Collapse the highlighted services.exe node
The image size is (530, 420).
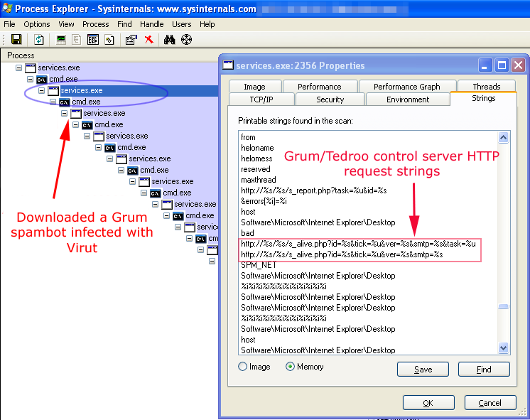42,91
